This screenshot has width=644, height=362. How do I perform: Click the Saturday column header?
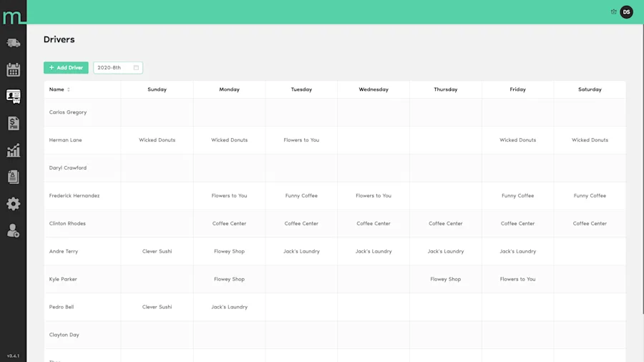tap(590, 89)
